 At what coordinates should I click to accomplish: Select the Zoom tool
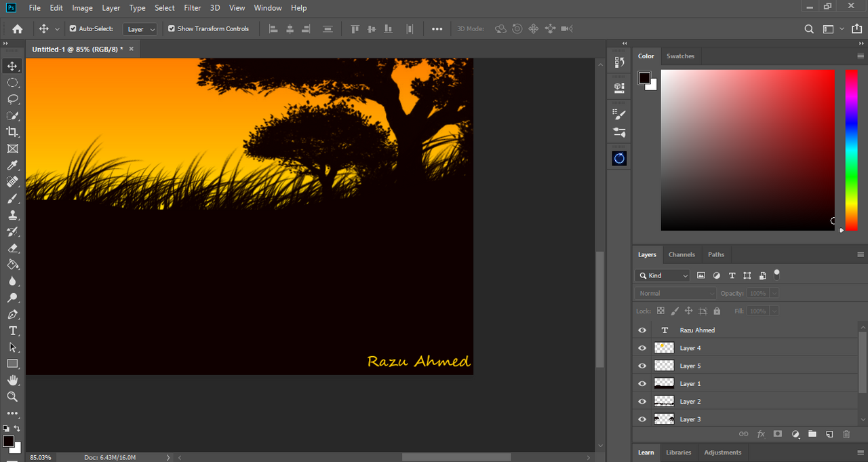12,397
